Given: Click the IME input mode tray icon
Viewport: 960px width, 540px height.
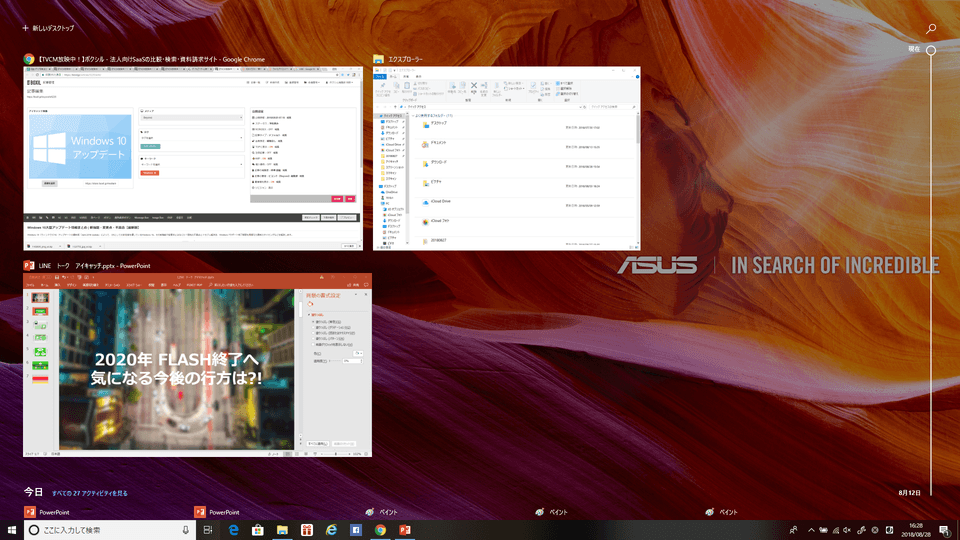Looking at the screenshot, I should click(x=889, y=530).
